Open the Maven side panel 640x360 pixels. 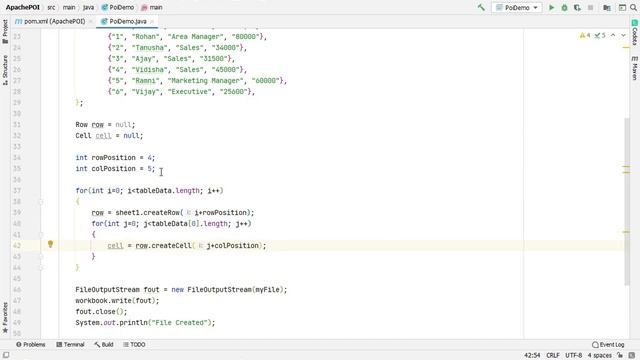click(x=635, y=68)
